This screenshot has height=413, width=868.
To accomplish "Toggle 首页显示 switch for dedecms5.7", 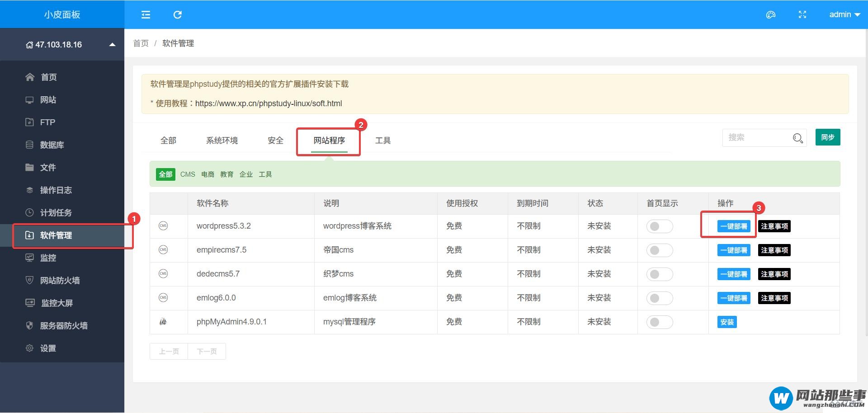I will (660, 274).
